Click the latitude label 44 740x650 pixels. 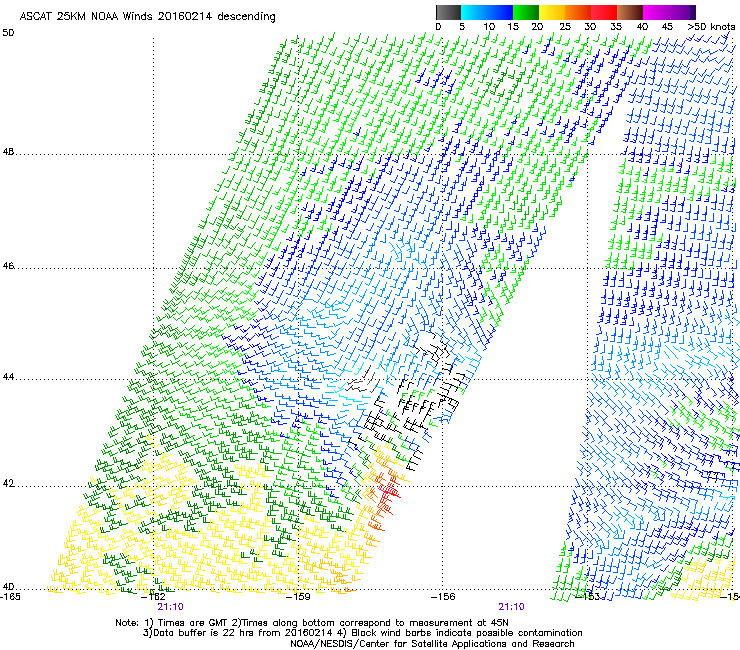(x=8, y=377)
